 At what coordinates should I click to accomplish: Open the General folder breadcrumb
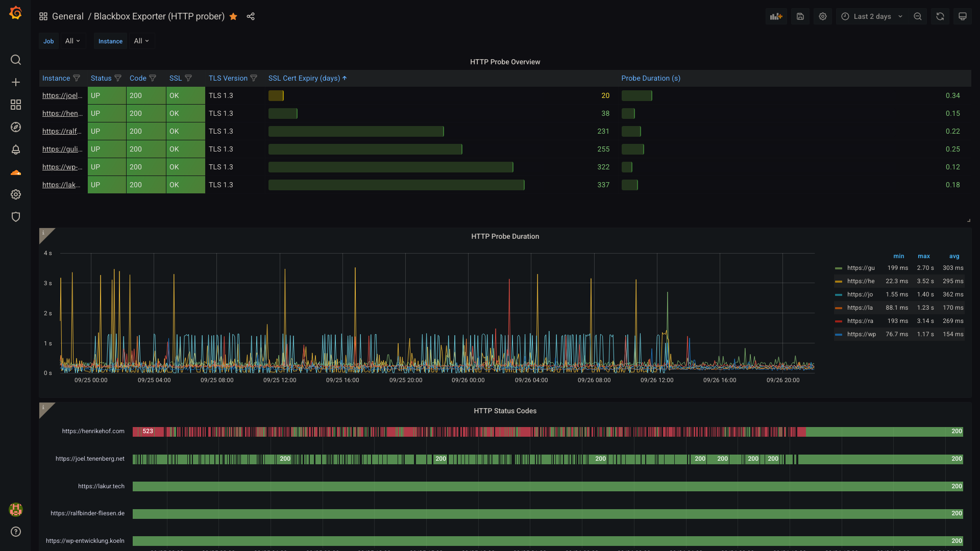pyautogui.click(x=68, y=16)
